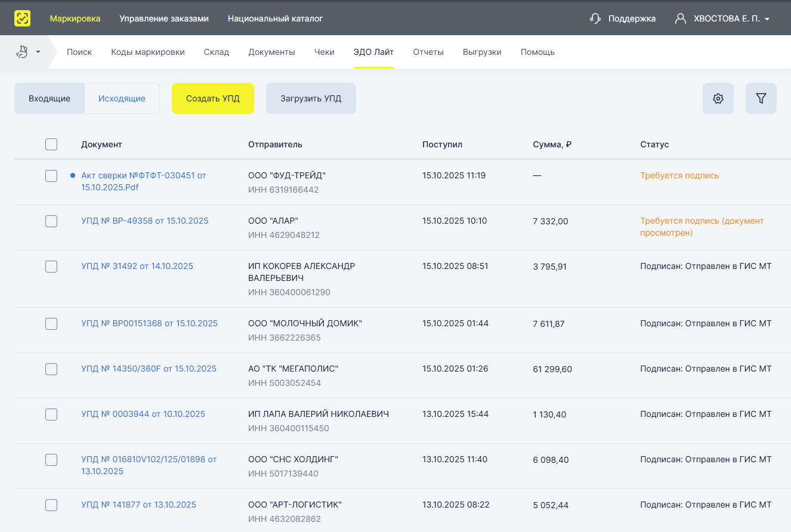Open document Акт сверки №ФТФТ-030451
The image size is (791, 532).
point(144,181)
